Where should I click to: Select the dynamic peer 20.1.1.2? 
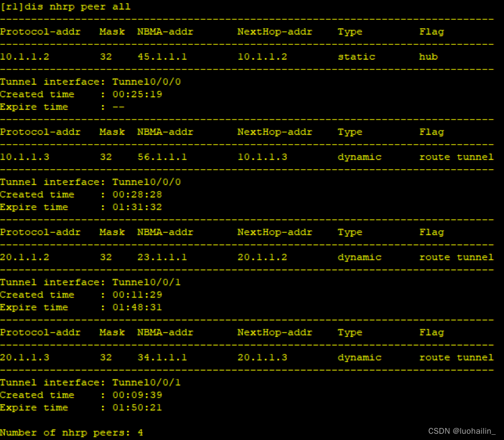[25, 257]
